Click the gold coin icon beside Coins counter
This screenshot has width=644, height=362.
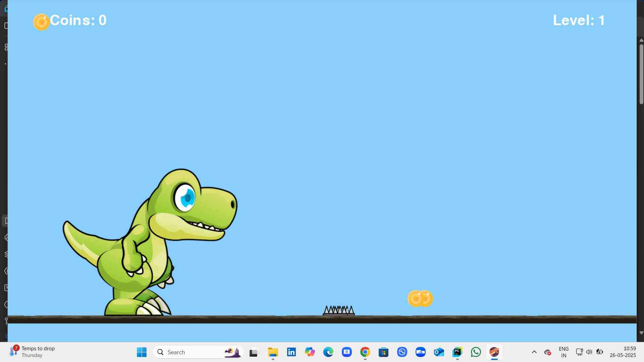pos(41,22)
